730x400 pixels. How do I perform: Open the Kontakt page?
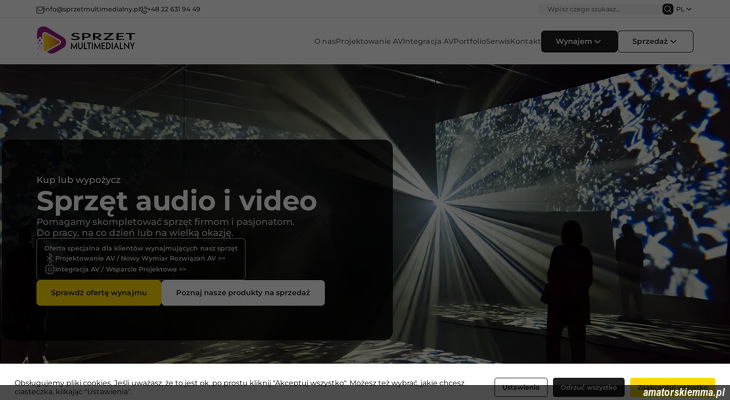(x=525, y=42)
